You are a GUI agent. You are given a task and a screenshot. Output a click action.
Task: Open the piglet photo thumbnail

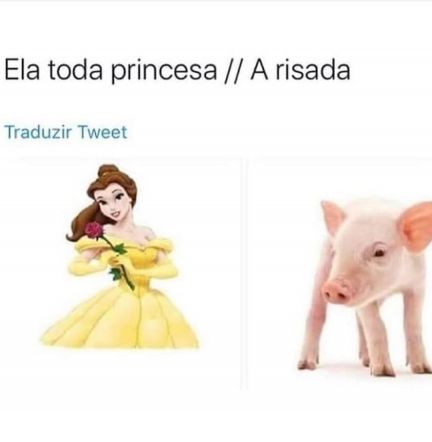[340, 274]
